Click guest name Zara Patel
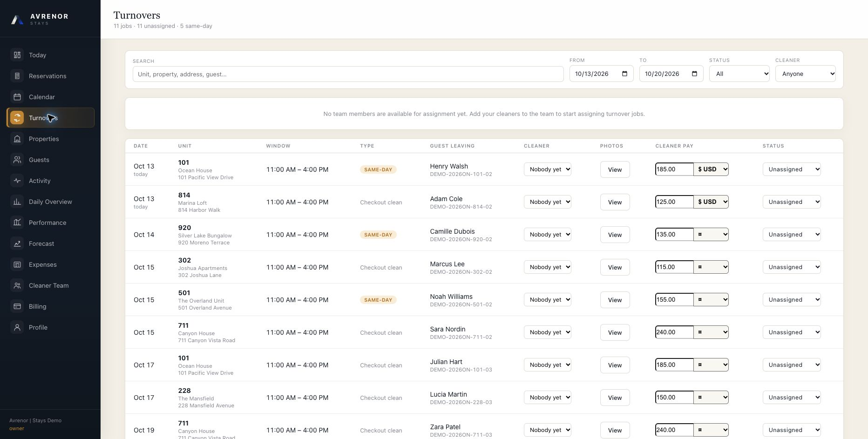The image size is (868, 439). (x=445, y=427)
